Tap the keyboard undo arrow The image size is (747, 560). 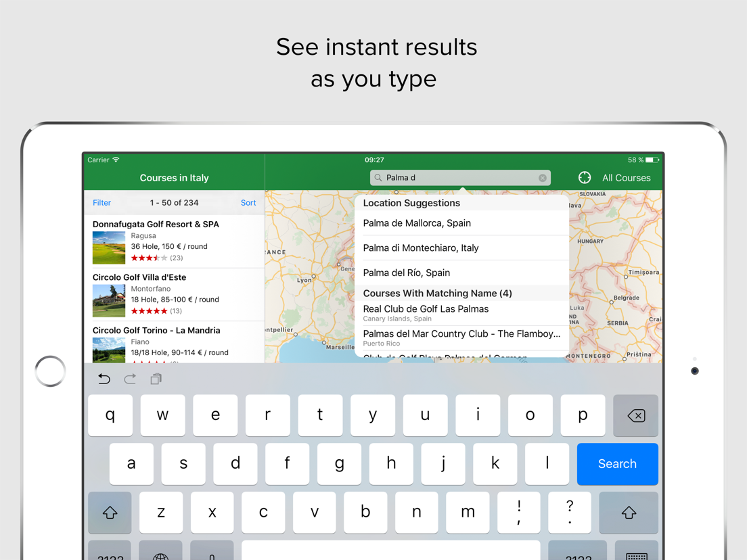pos(104,379)
